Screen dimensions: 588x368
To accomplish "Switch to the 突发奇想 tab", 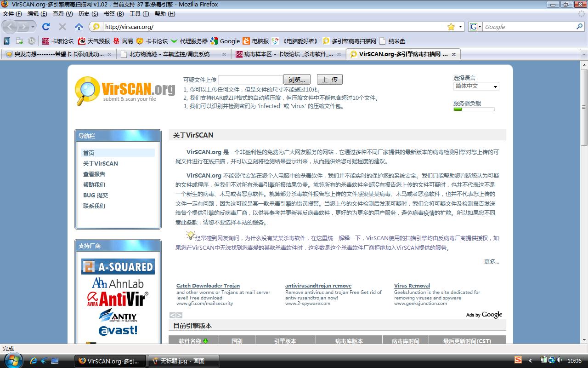I will (58, 54).
